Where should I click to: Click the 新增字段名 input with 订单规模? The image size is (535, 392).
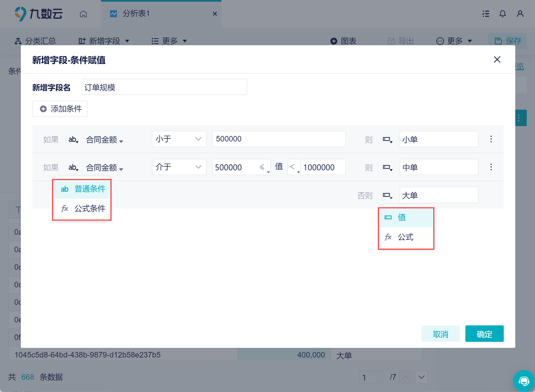click(x=164, y=87)
